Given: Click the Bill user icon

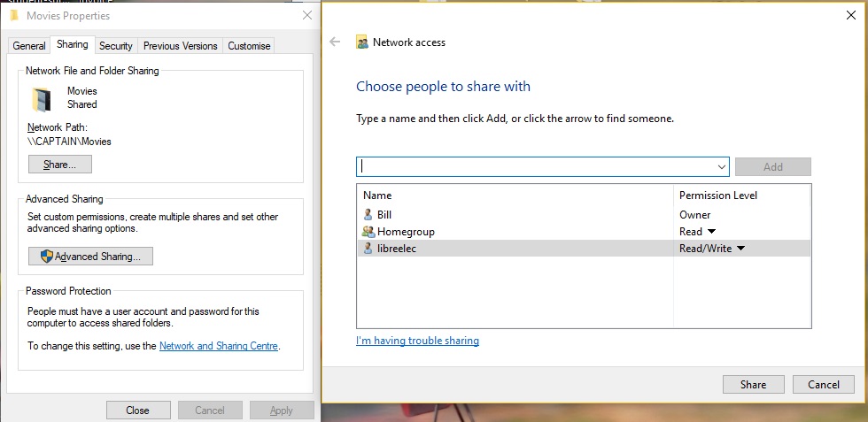Looking at the screenshot, I should pyautogui.click(x=368, y=214).
